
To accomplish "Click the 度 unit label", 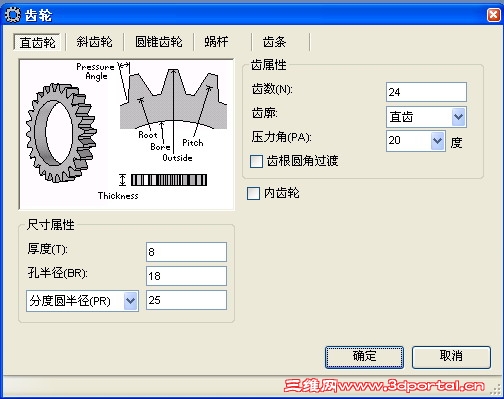I will 456,143.
